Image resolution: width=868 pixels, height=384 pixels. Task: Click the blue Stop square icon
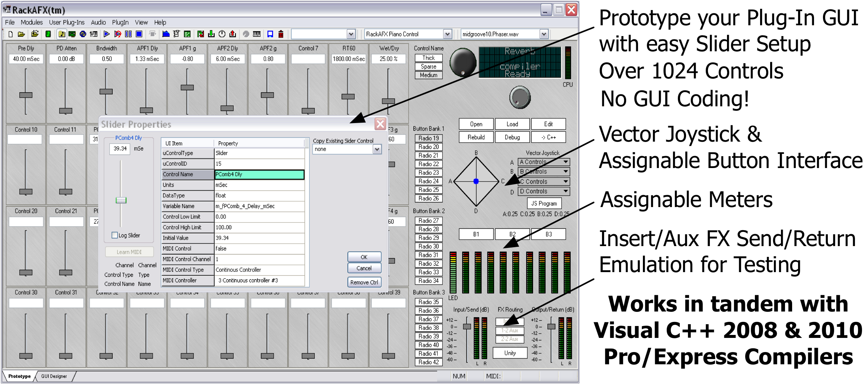pyautogui.click(x=139, y=34)
